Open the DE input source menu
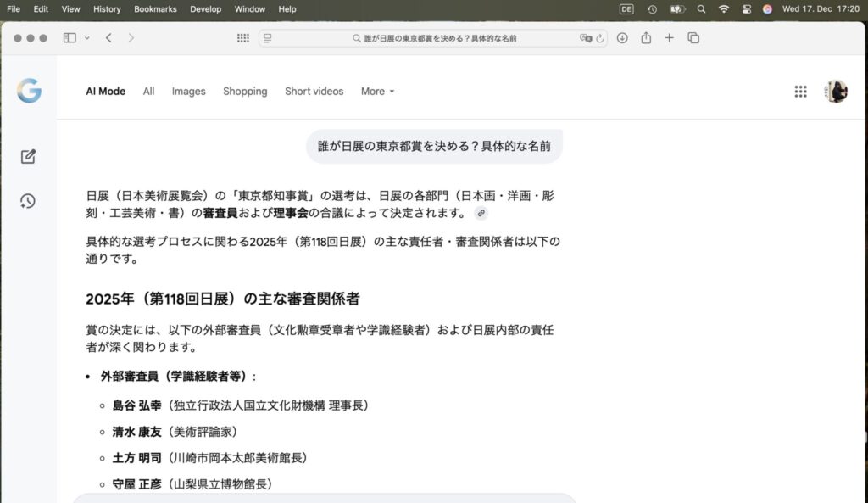Screen dimensions: 868x503 coord(626,9)
